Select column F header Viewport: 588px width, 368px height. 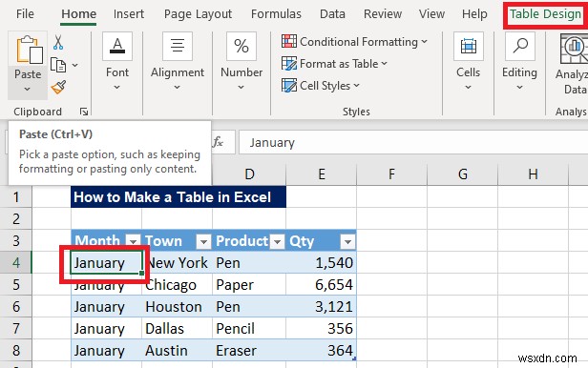(x=392, y=174)
